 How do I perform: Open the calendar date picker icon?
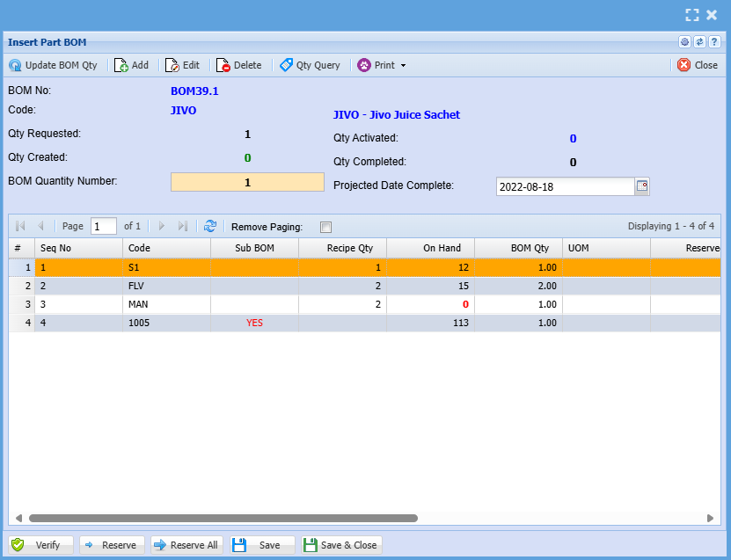click(641, 186)
